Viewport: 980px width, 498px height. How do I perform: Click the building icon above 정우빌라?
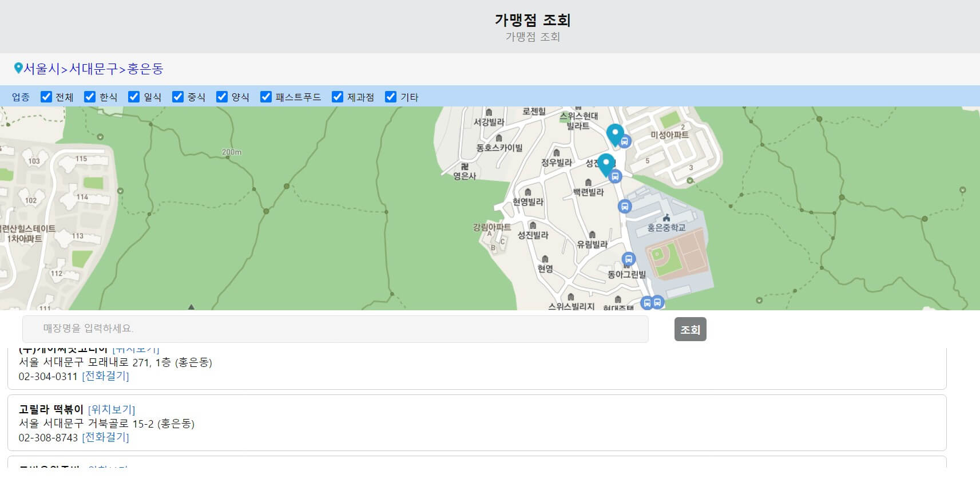pos(556,153)
